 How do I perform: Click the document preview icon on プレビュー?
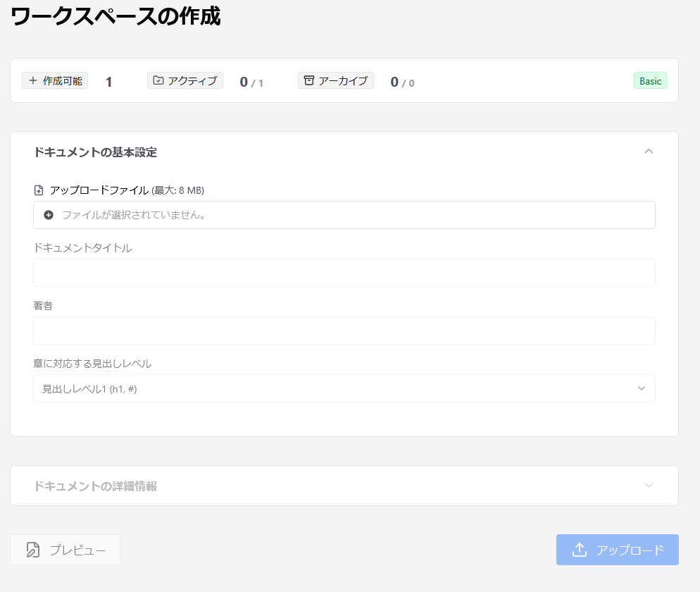coord(32,550)
